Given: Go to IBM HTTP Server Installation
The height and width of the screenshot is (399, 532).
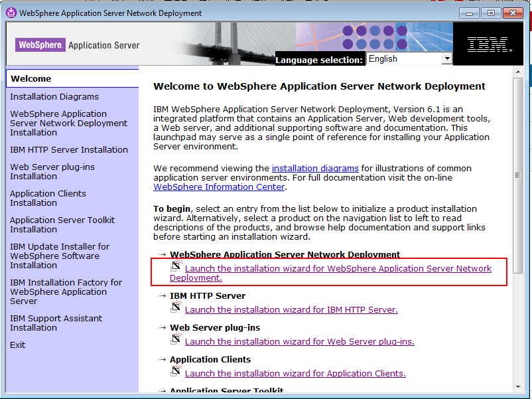Looking at the screenshot, I should pyautogui.click(x=69, y=150).
